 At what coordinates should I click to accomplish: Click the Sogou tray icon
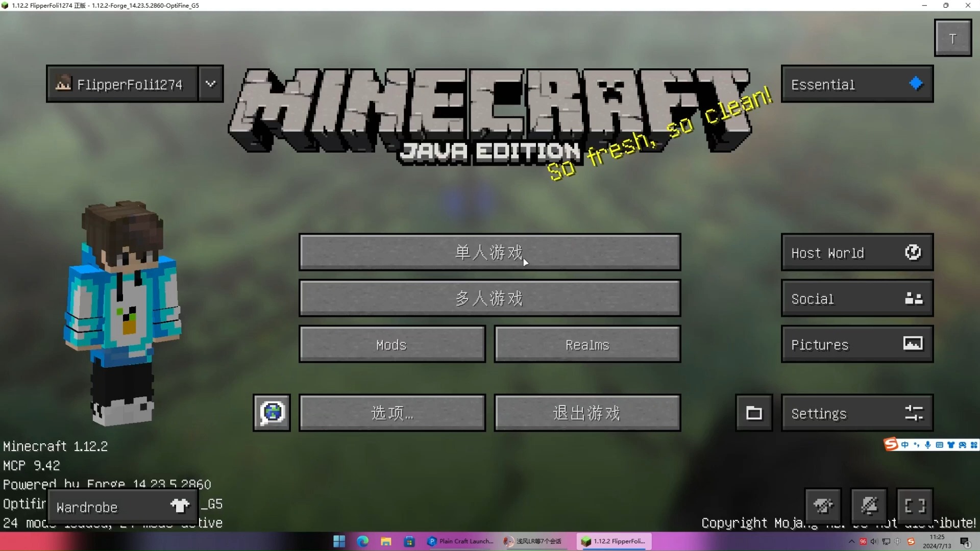911,541
